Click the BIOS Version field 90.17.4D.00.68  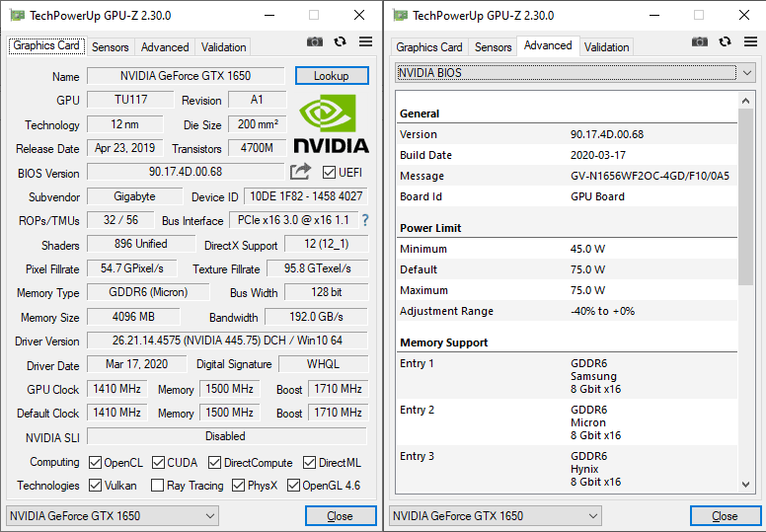point(186,172)
